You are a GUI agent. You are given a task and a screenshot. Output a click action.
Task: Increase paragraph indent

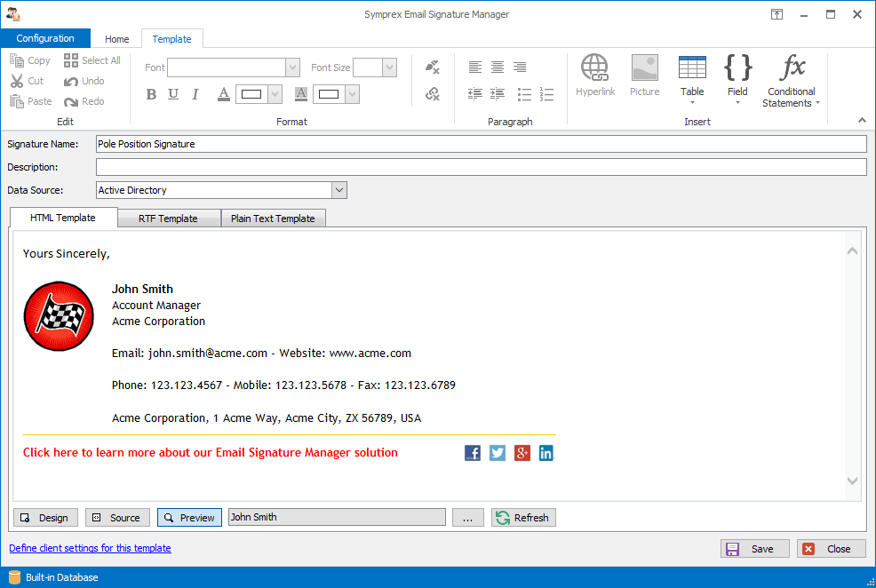[x=498, y=94]
